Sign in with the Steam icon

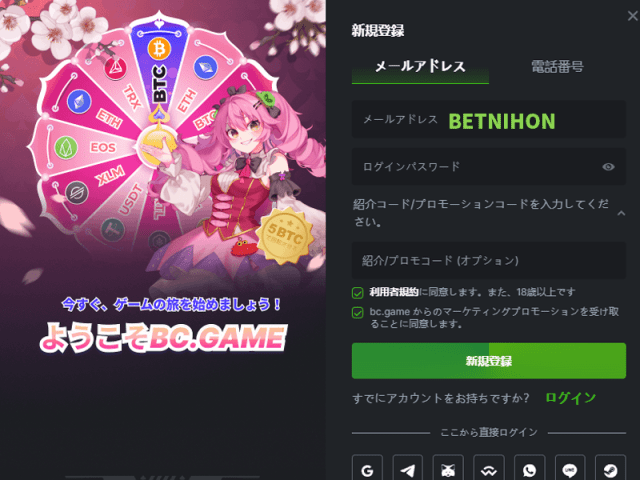click(611, 469)
